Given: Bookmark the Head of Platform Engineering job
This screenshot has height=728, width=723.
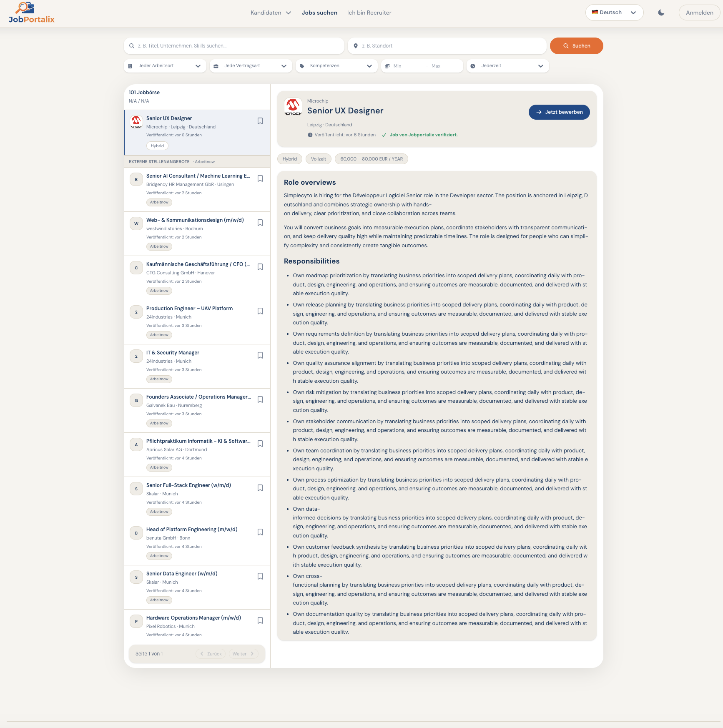Looking at the screenshot, I should pyautogui.click(x=260, y=532).
